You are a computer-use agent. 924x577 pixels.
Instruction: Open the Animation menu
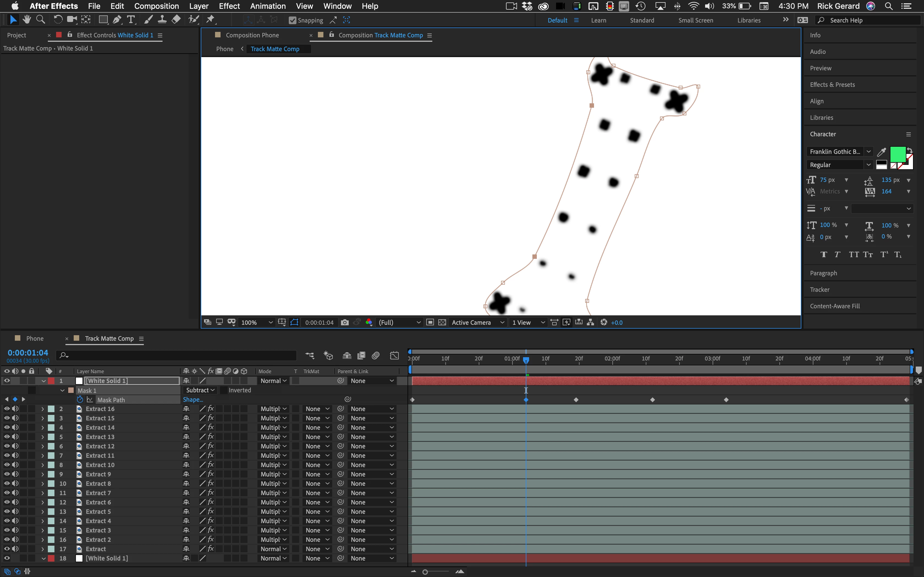(x=268, y=6)
